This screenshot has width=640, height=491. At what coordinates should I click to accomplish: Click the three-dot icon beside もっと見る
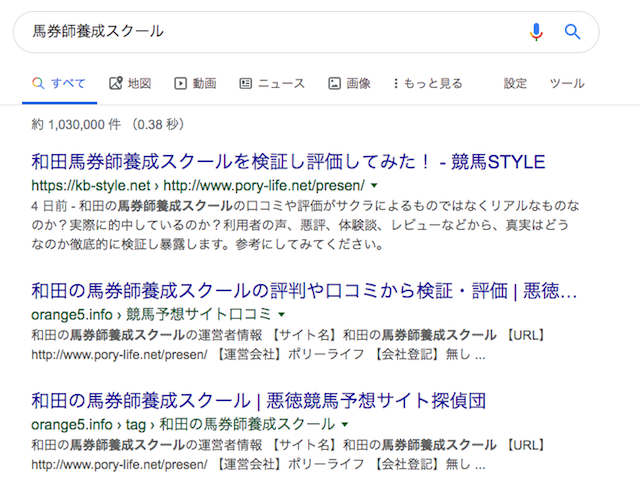[396, 83]
